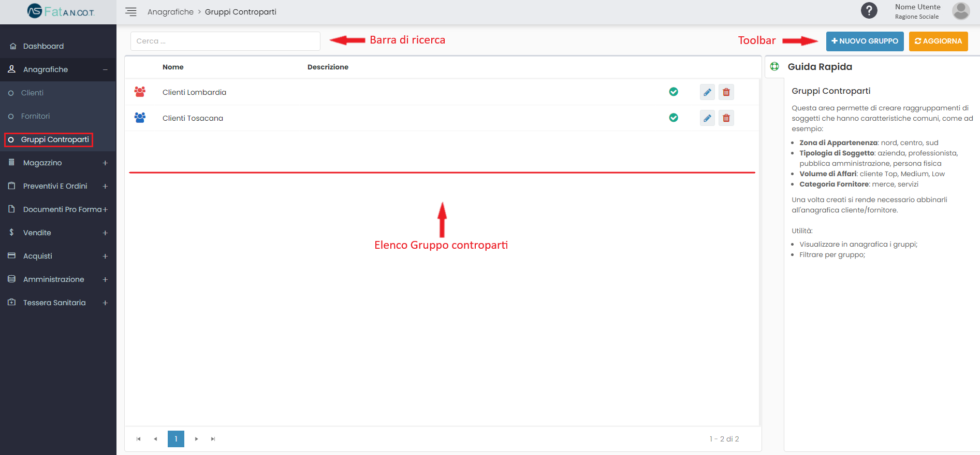This screenshot has width=980, height=455.
Task: Click the Gruppi Controparti breadcrumb text
Action: (240, 11)
